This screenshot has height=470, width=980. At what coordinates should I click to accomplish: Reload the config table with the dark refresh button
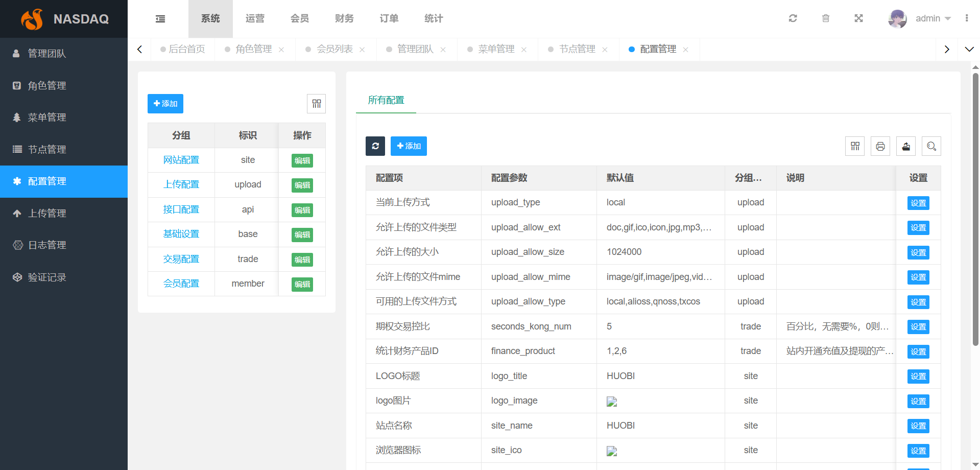[375, 146]
